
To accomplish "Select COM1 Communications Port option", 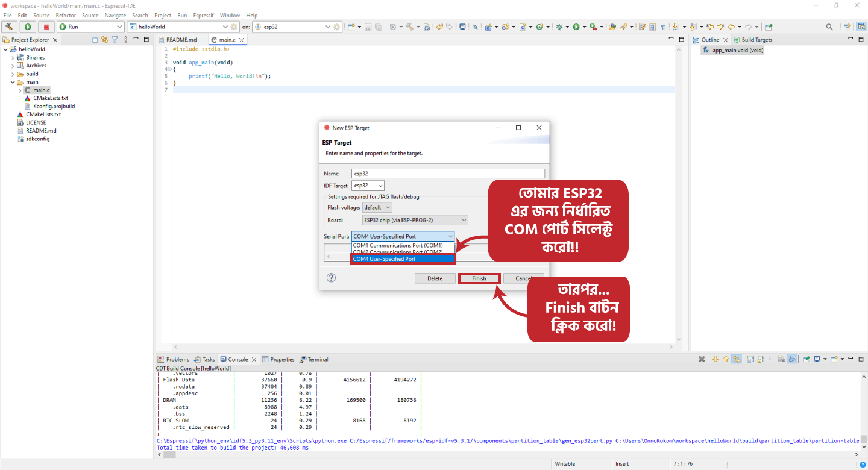I will 403,245.
